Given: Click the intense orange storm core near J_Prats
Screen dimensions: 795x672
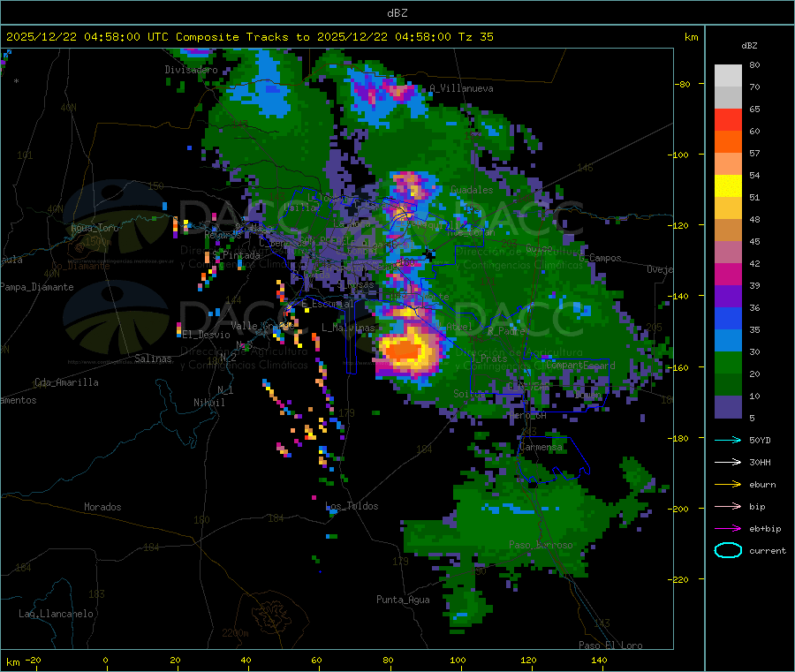Looking at the screenshot, I should 404,351.
